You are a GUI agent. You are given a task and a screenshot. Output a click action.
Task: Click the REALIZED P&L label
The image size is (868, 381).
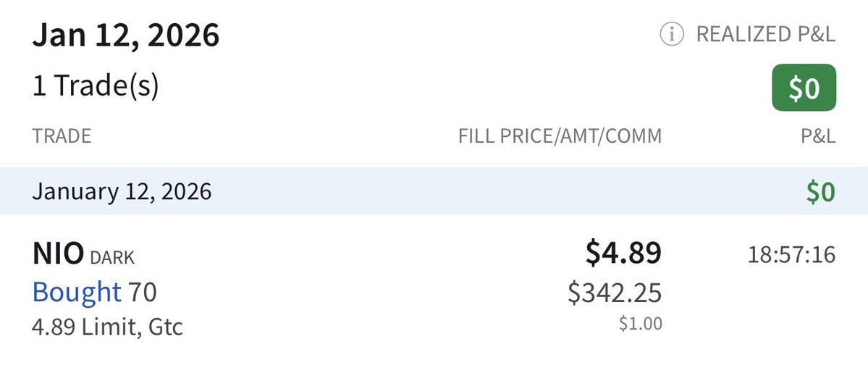click(765, 34)
